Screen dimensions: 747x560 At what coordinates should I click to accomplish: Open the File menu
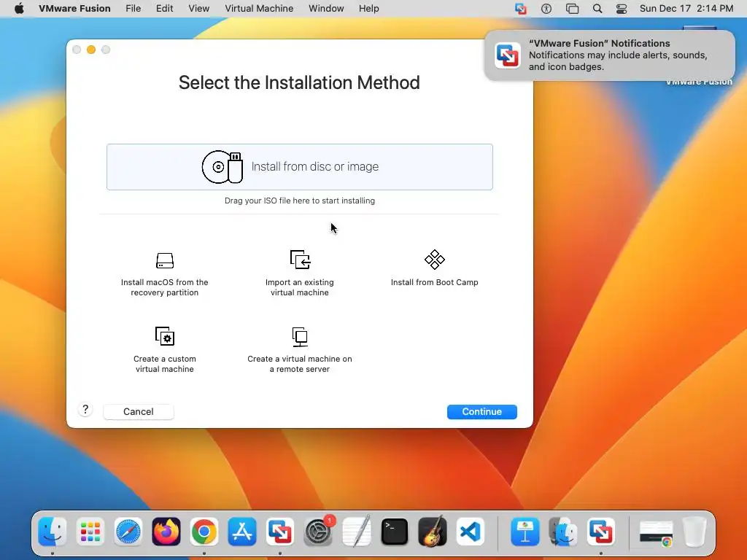133,9
